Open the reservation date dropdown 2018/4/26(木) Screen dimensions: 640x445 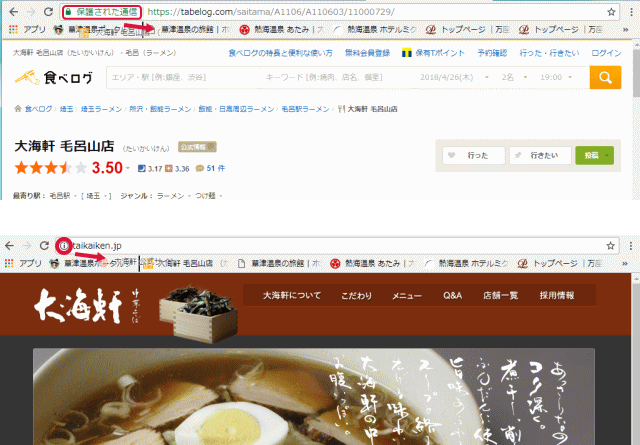(454, 77)
